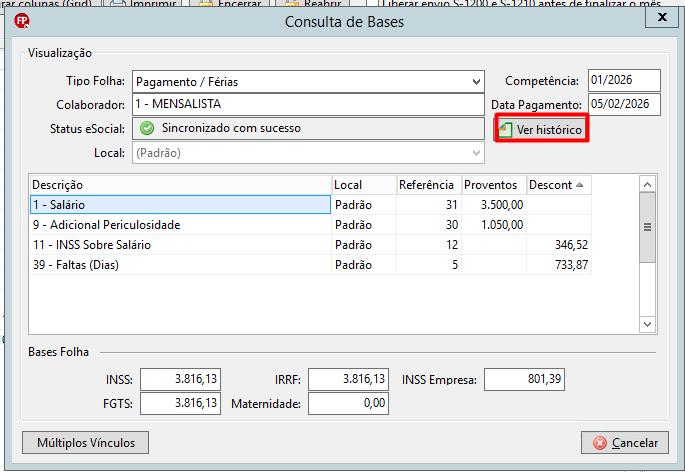Sort by the Referência column header
Screen dimensions: 685x472
(x=429, y=185)
